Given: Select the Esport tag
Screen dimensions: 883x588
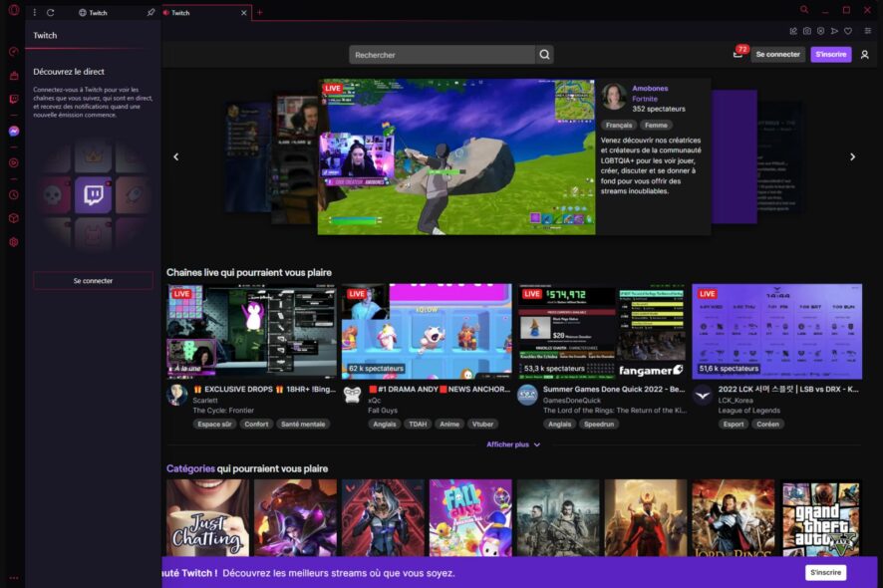Looking at the screenshot, I should click(x=734, y=425).
